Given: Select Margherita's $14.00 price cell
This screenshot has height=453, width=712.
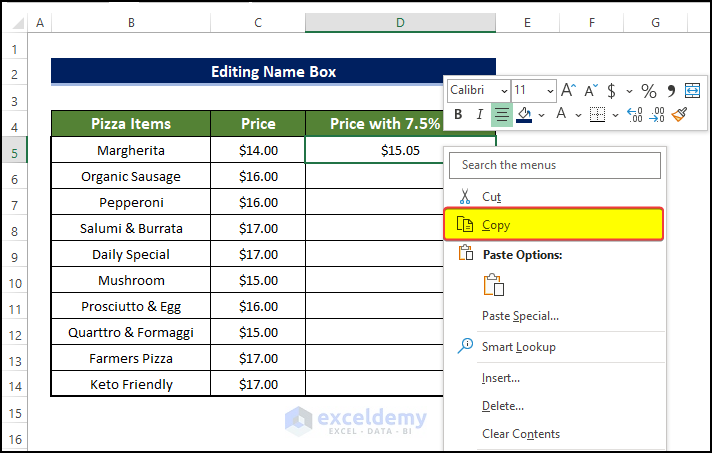Looking at the screenshot, I should point(258,150).
